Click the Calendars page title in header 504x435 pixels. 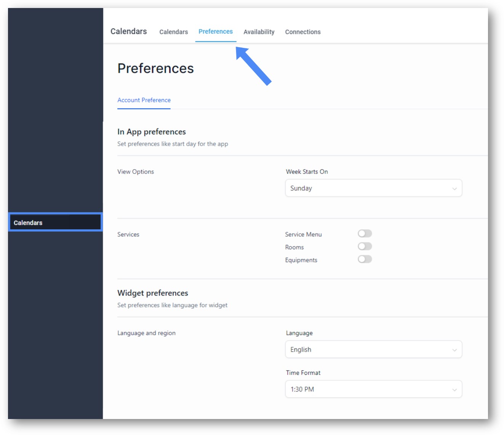tap(128, 32)
